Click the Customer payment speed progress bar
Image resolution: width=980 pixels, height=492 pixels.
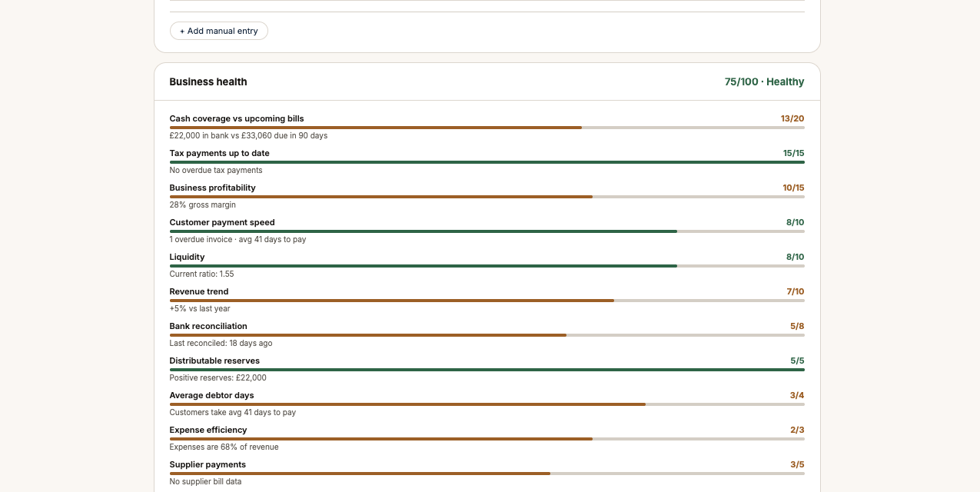487,231
